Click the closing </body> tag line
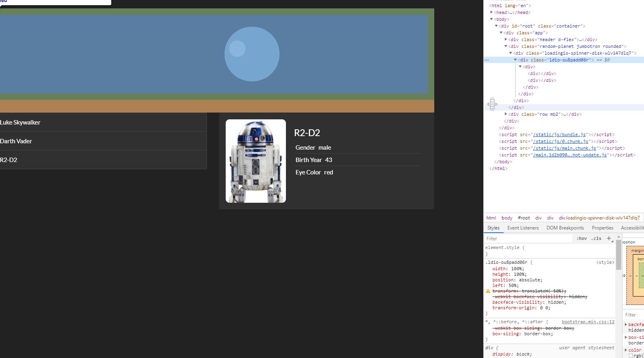 coord(503,162)
